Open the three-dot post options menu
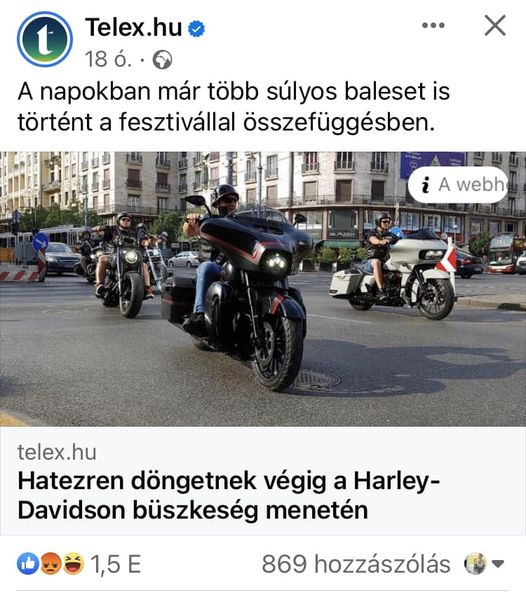Viewport: 526px width, 593px height. (433, 25)
